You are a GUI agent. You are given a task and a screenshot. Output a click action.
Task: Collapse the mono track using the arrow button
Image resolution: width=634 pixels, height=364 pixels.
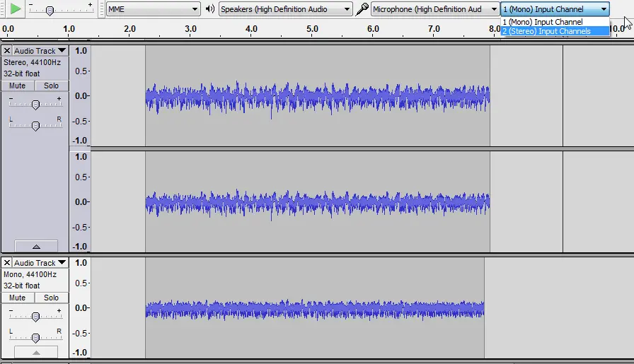[x=35, y=352]
